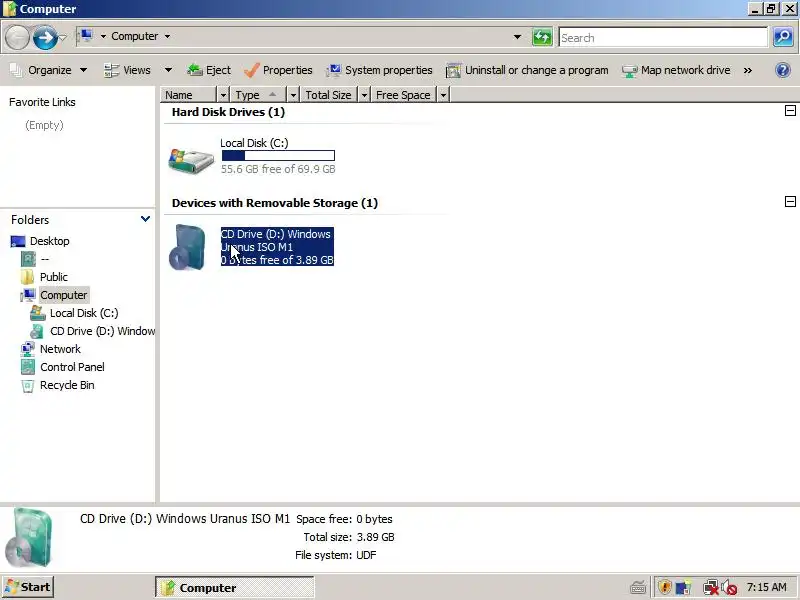Collapse the Folders pane chevron
The width and height of the screenshot is (800, 600).
tap(145, 219)
